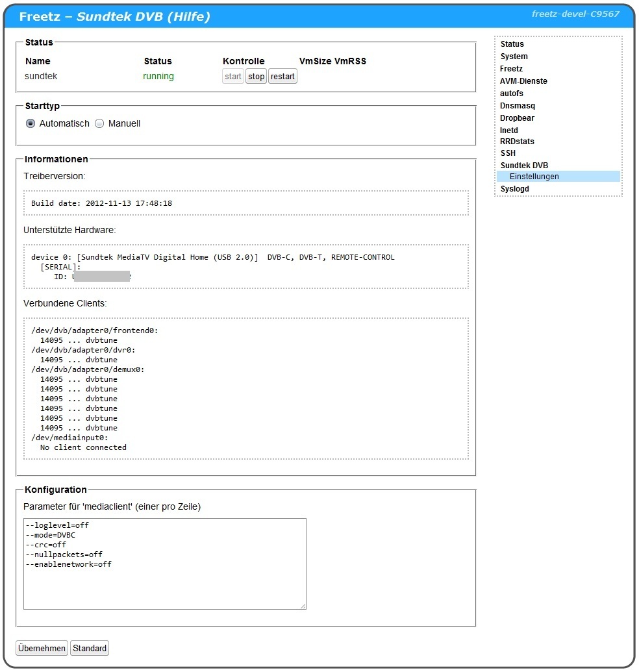Navigate to Dnsmasq in the sidebar
Viewport: 639px width, 672px height.
pyautogui.click(x=518, y=106)
